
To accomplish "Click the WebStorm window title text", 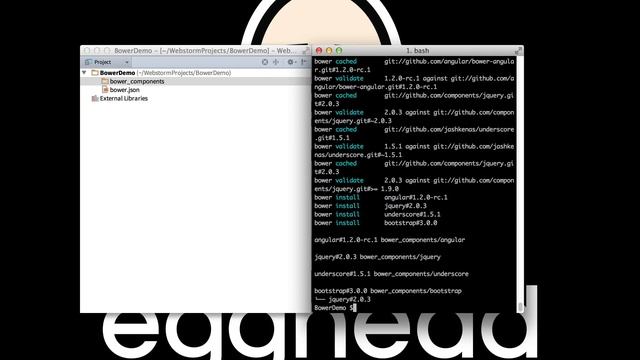I will click(x=204, y=51).
